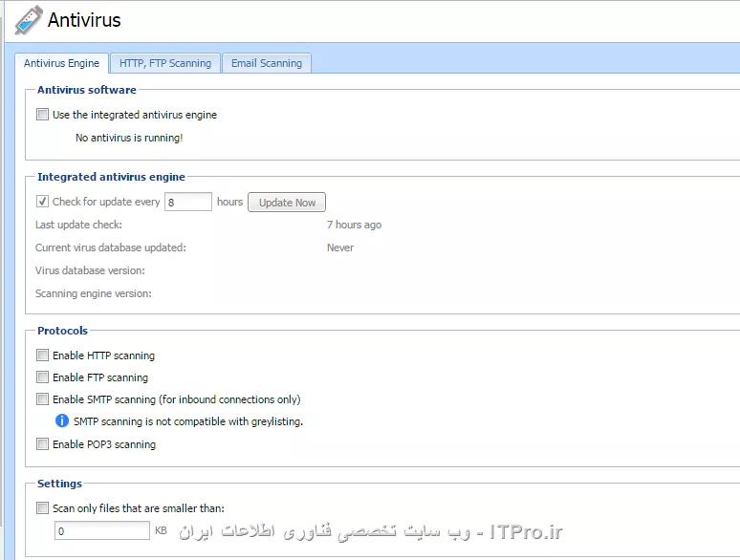Click the 'Protocols' section heading
The height and width of the screenshot is (560, 740).
pyautogui.click(x=63, y=331)
